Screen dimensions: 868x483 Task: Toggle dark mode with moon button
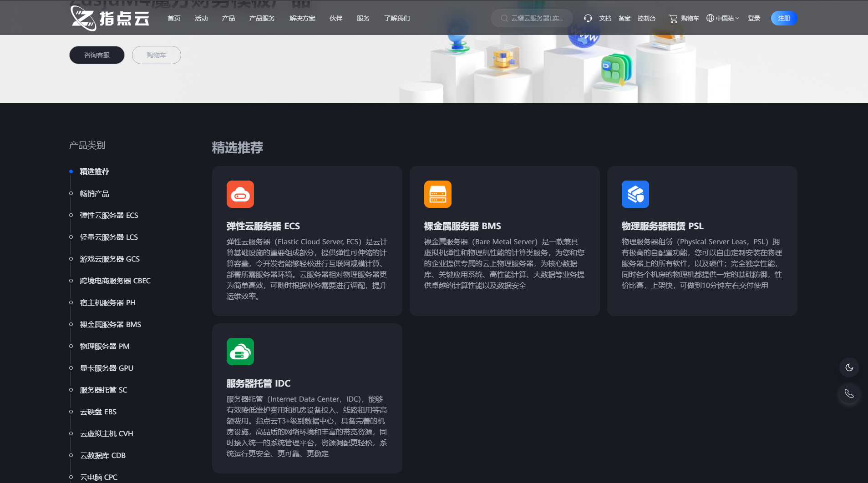[x=849, y=367]
